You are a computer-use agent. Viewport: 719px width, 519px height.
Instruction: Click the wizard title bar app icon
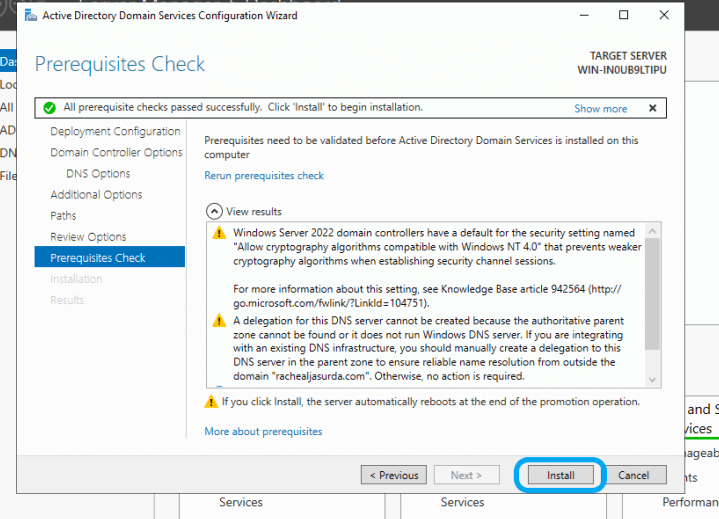pos(31,16)
